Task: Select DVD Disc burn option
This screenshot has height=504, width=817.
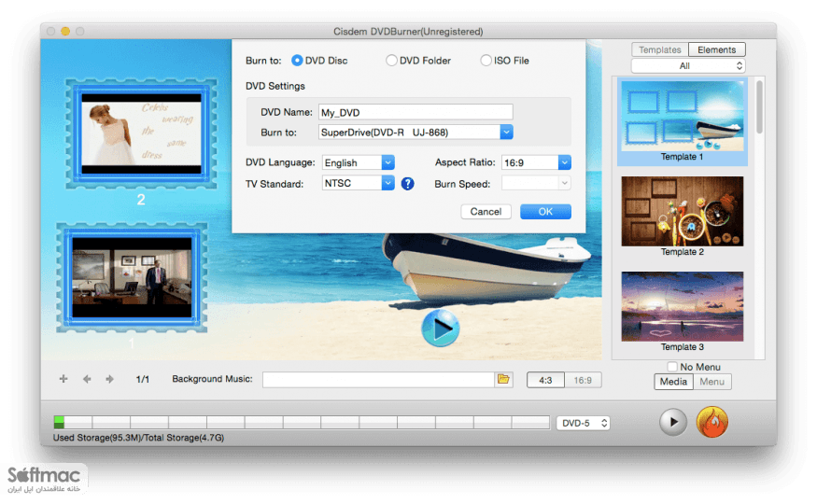Action: [297, 61]
